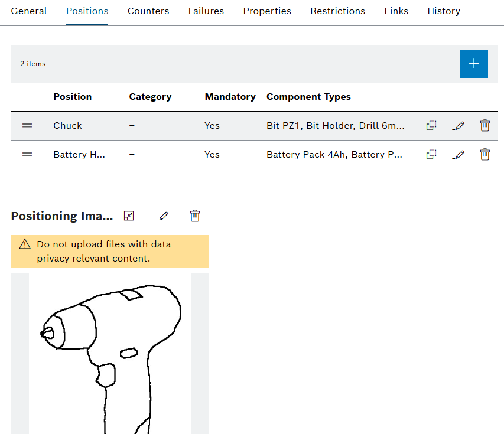Edit the Positioning Image
This screenshot has width=504, height=434.
(x=162, y=216)
